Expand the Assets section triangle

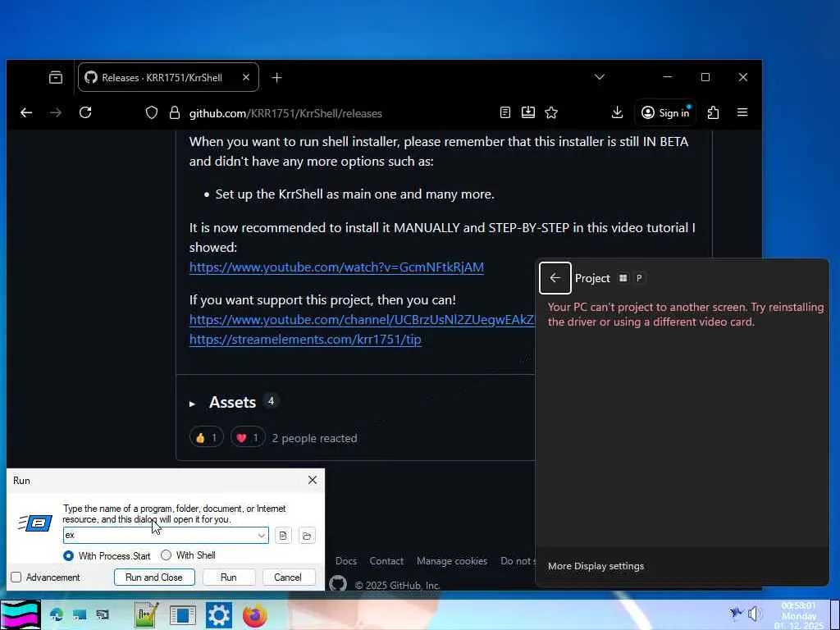click(x=192, y=404)
